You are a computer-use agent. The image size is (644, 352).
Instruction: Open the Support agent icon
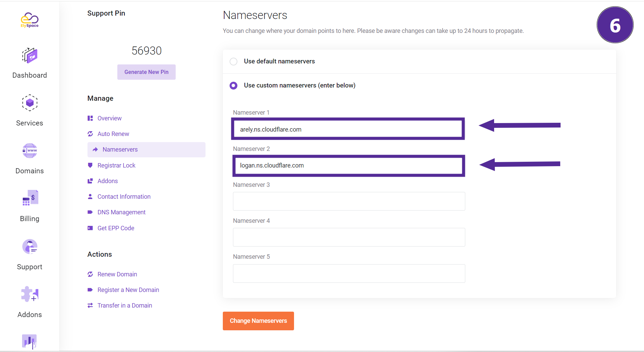tap(30, 247)
